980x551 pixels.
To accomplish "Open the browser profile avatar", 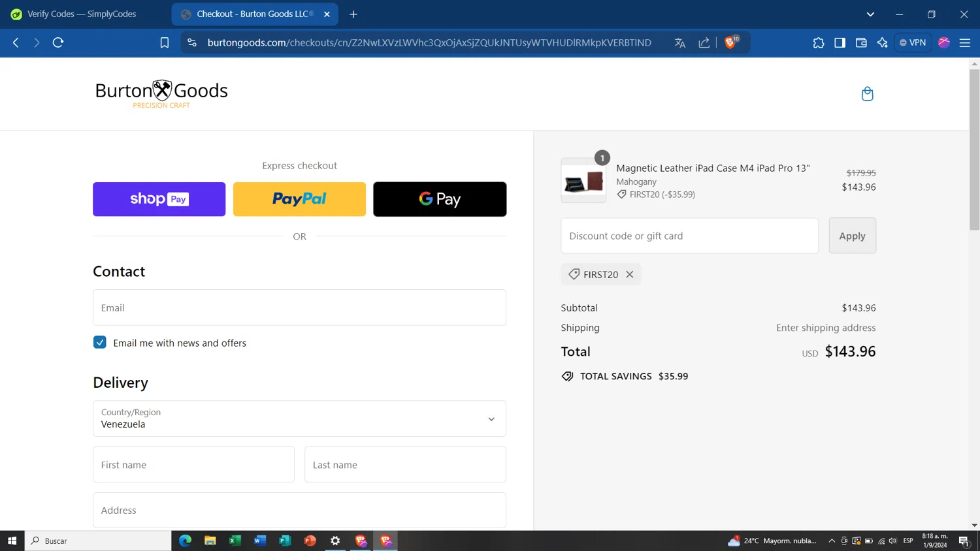I will (x=944, y=42).
